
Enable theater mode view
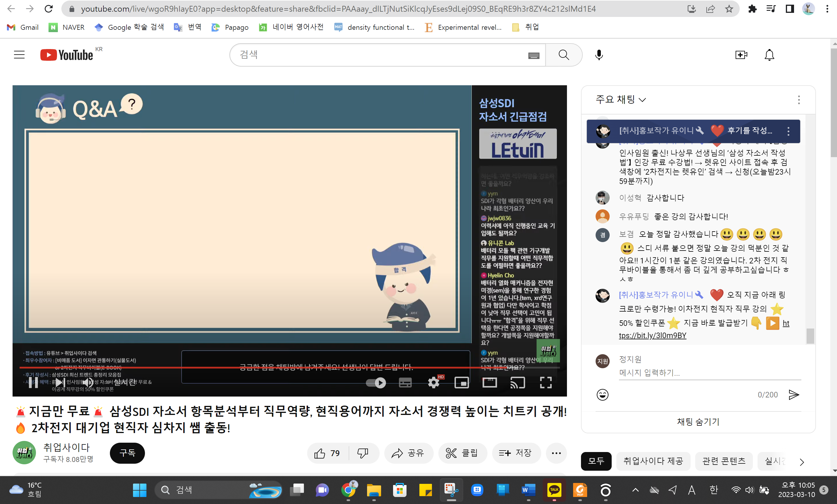[490, 383]
